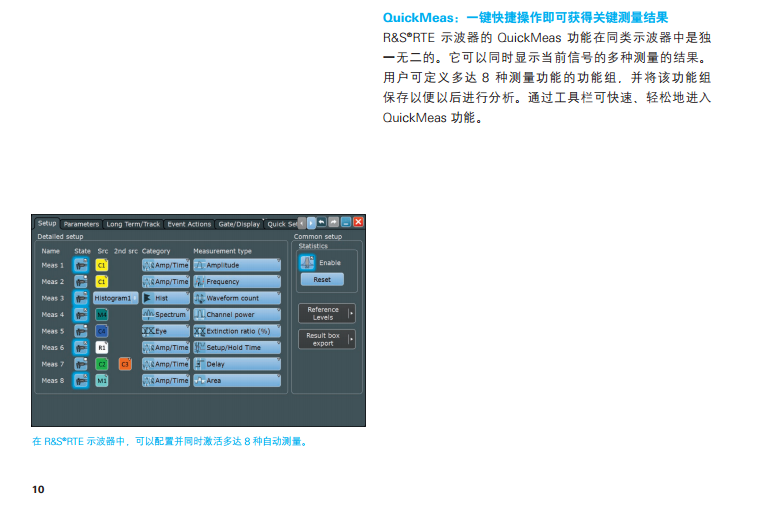Toggle the Meas 7 state button
This screenshot has width=783, height=511.
coord(80,364)
